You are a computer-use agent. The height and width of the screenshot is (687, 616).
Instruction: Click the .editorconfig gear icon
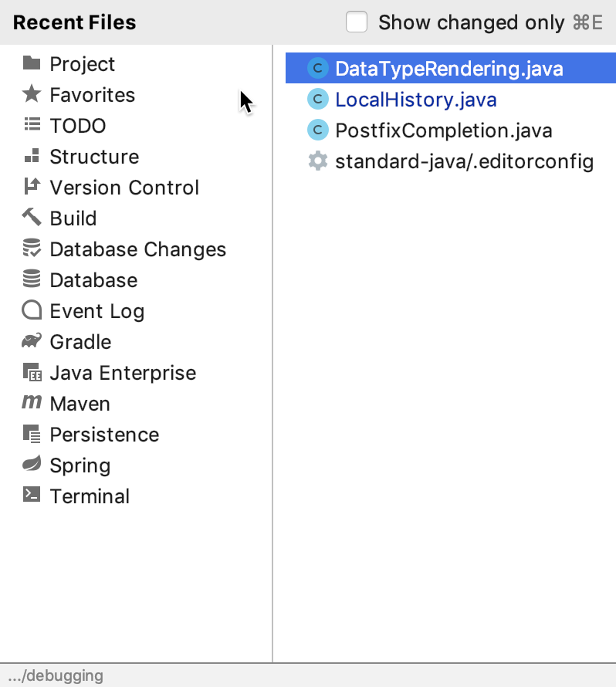(x=317, y=161)
